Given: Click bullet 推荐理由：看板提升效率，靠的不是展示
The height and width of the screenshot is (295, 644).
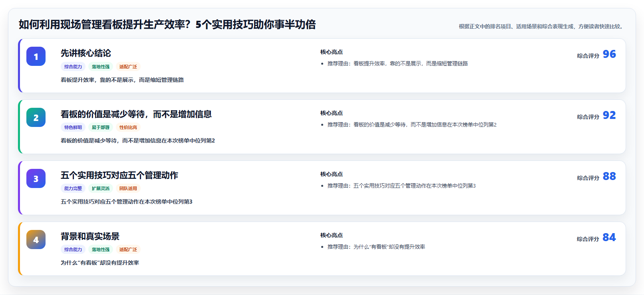Looking at the screenshot, I should (398, 63).
